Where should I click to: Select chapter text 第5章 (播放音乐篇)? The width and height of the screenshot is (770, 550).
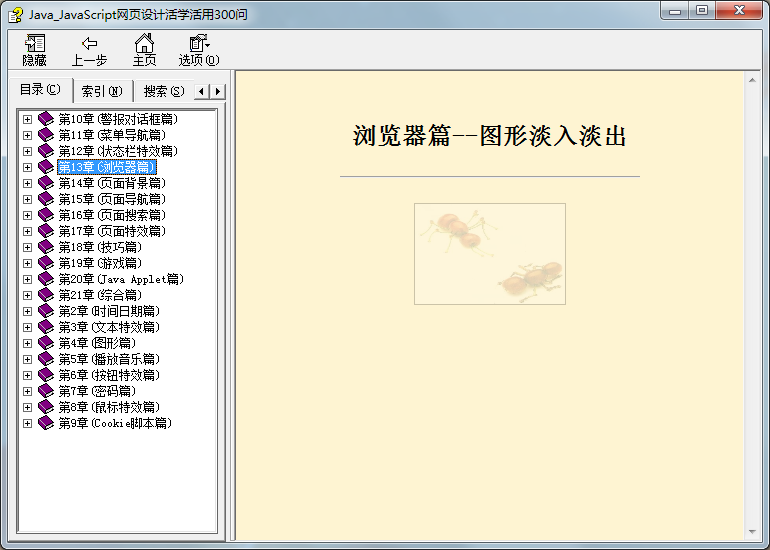coord(110,359)
